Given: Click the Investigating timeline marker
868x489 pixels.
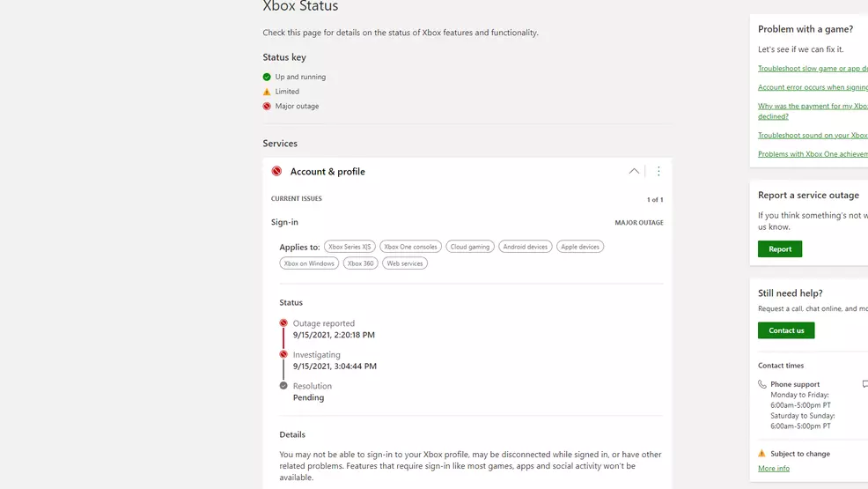Looking at the screenshot, I should tap(283, 354).
